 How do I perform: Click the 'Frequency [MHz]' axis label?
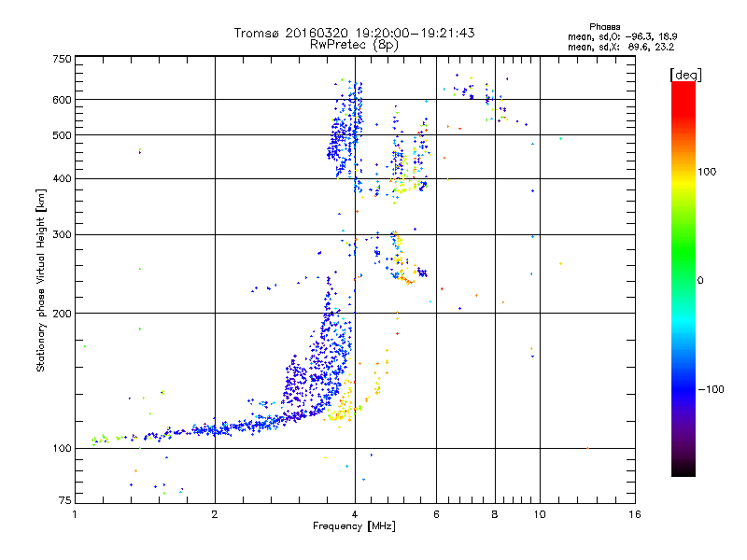(354, 526)
